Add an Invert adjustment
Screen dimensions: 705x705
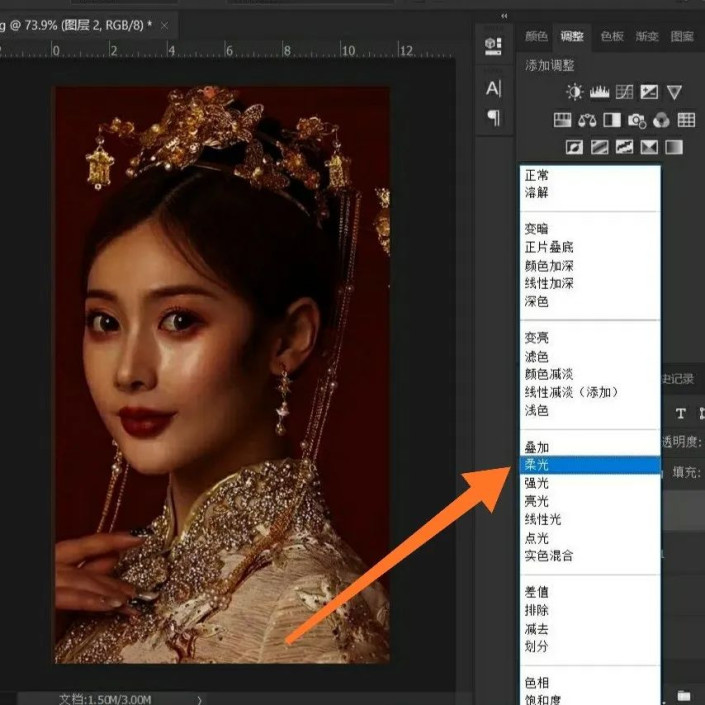point(575,147)
